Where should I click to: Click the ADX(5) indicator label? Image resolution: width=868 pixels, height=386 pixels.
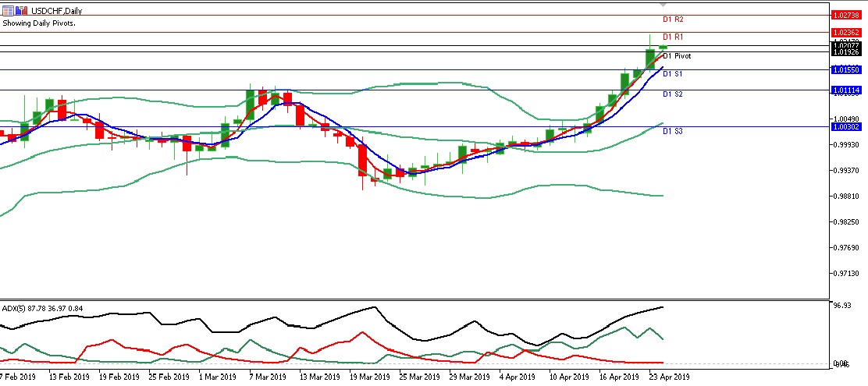click(x=42, y=307)
